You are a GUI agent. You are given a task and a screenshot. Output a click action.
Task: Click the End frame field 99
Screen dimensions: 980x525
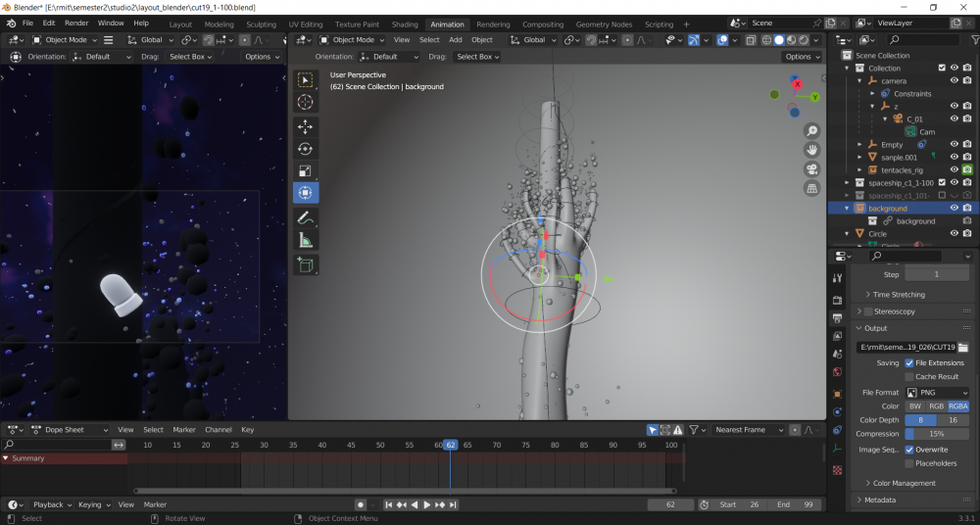[795, 504]
